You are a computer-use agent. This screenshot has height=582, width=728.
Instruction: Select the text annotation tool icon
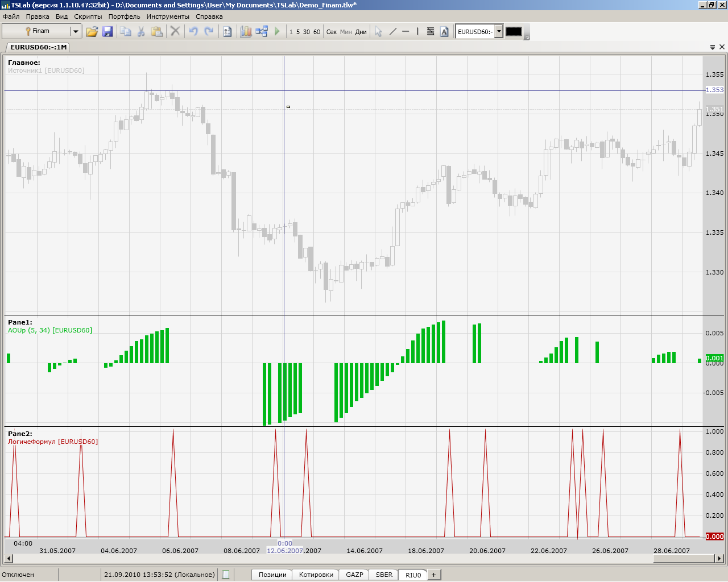pos(444,32)
